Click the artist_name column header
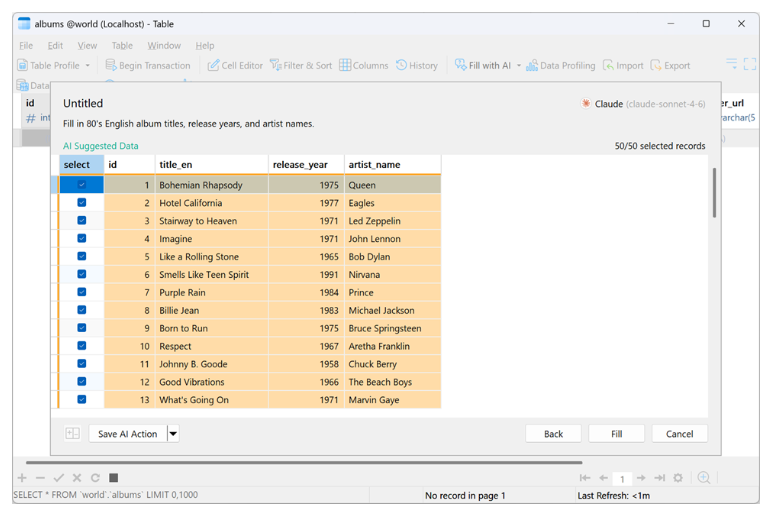 pos(393,165)
